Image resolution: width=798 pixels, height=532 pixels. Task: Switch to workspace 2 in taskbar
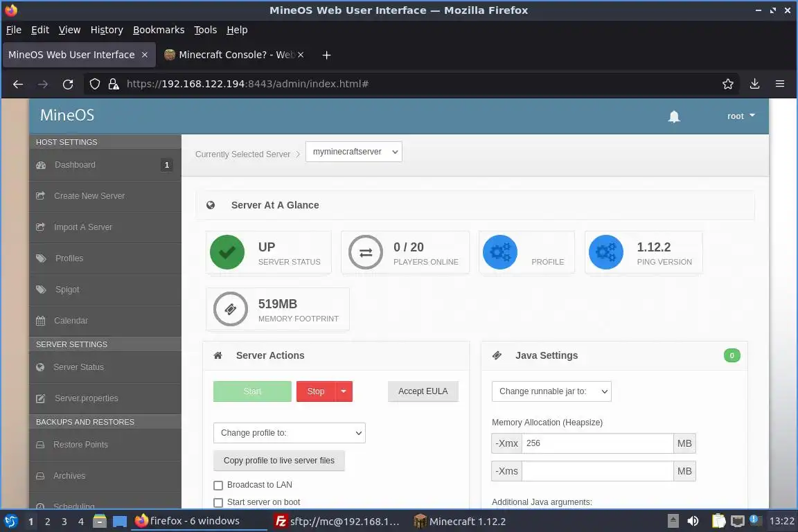coord(47,522)
